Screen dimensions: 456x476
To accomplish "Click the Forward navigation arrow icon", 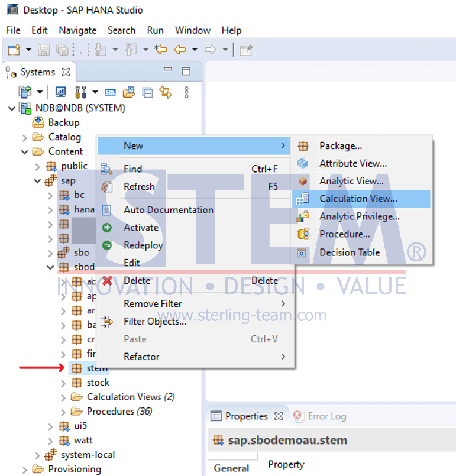I will click(x=211, y=50).
